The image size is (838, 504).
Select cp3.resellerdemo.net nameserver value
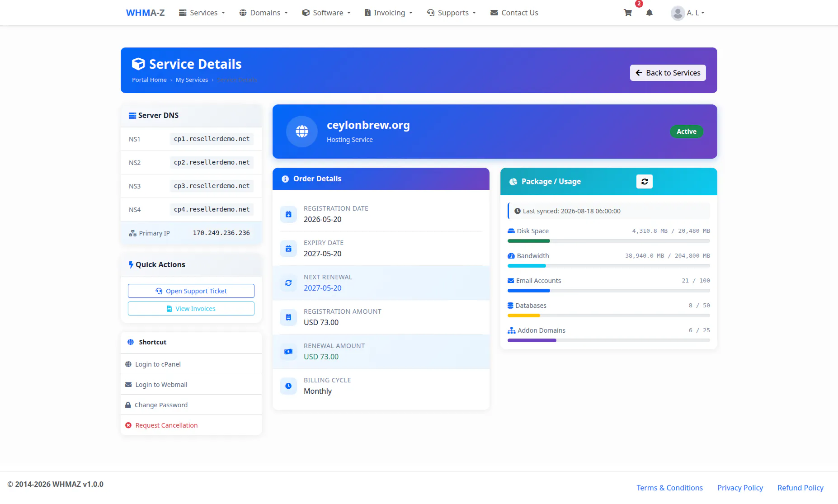coord(212,186)
